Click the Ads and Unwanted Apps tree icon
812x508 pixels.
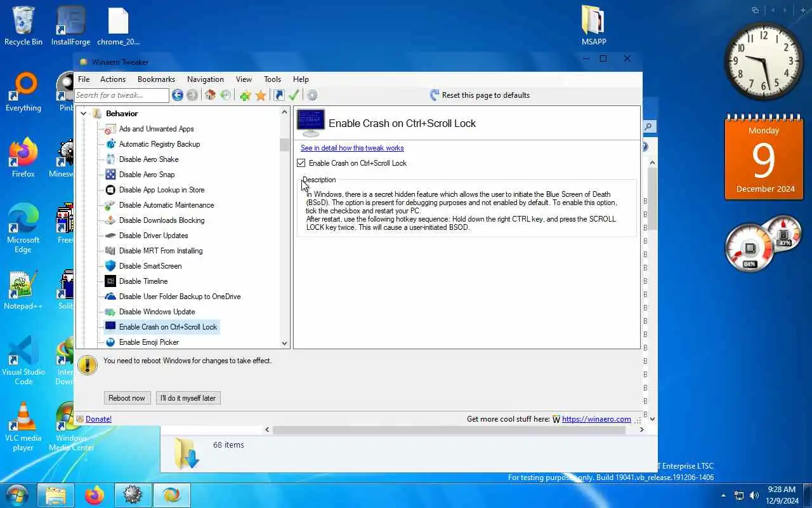(110, 129)
